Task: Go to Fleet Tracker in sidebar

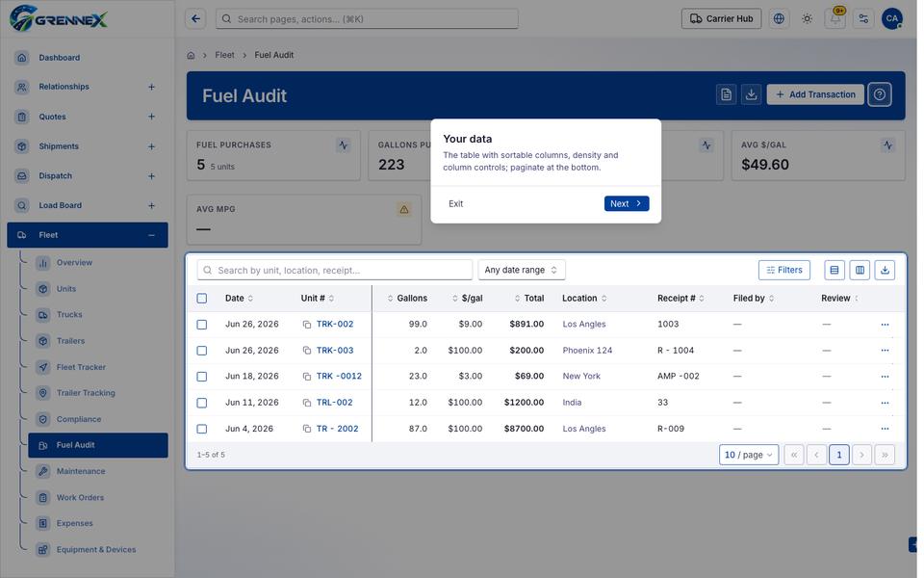Action: click(x=98, y=367)
